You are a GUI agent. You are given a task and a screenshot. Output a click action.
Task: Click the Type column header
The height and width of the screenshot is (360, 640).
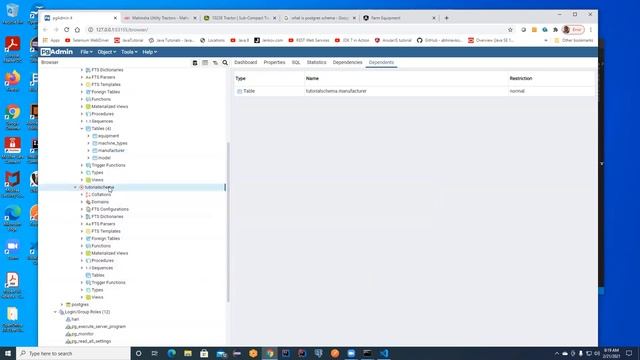click(241, 78)
